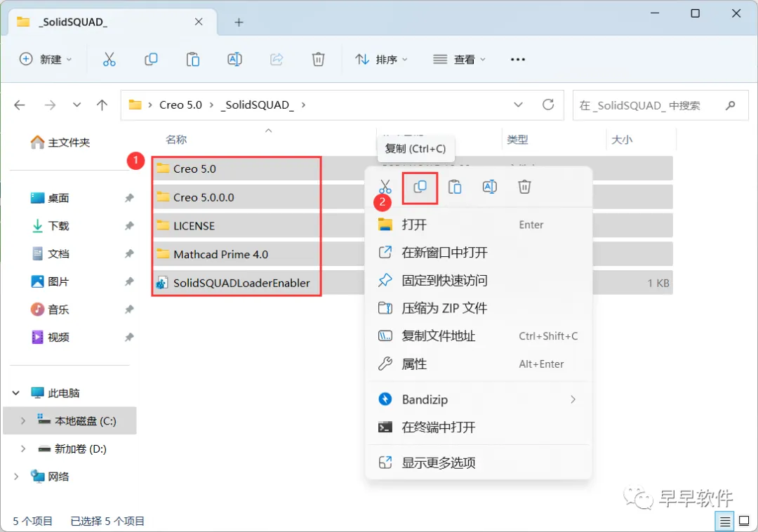Unpin 桌面 from quick access

129,198
